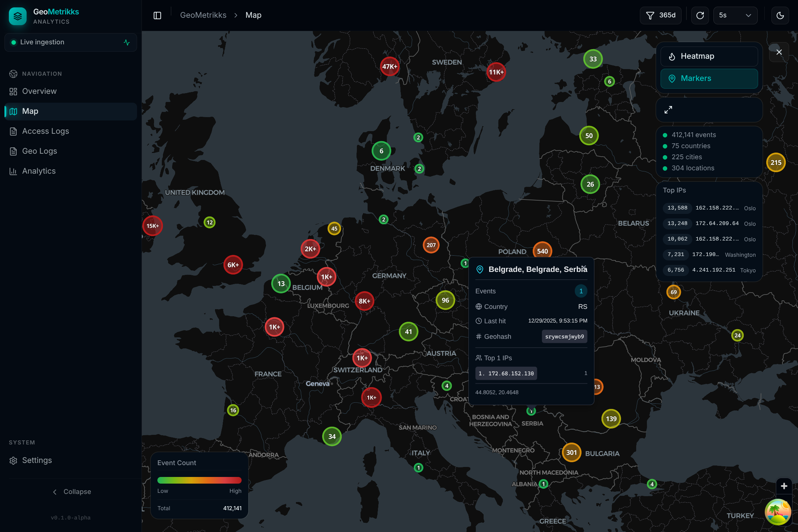
Task: Click the 47K+ cluster marker
Action: tap(389, 66)
